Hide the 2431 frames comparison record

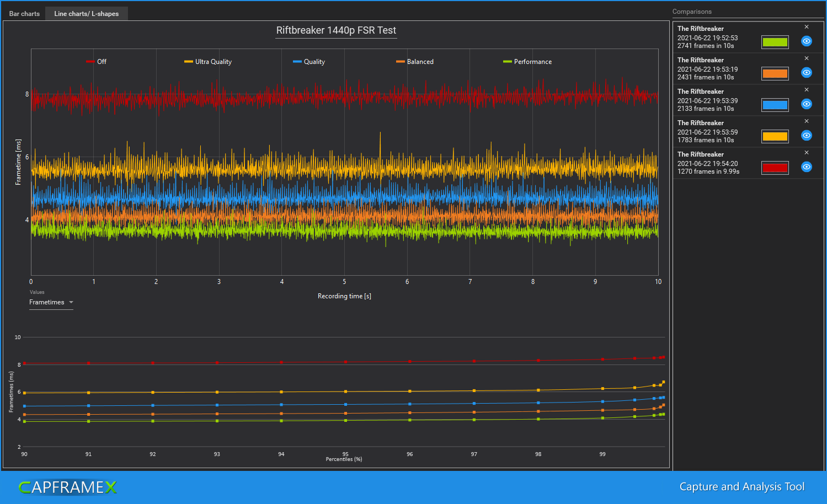806,72
